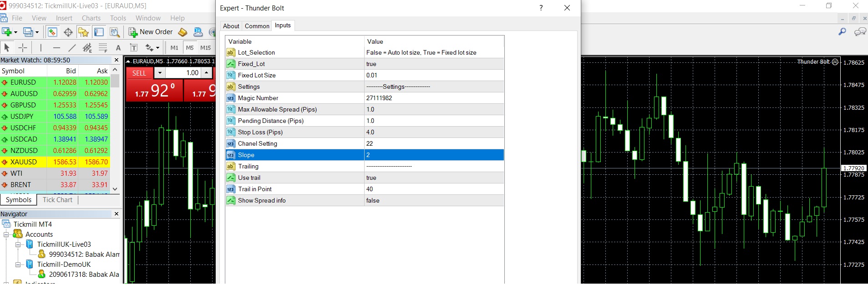Collapse the TickmillUK-Live03 server node
The image size is (868, 295).
pyautogui.click(x=18, y=244)
